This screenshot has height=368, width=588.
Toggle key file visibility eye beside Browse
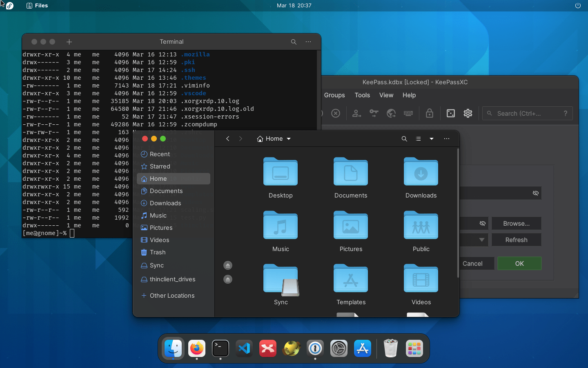pyautogui.click(x=482, y=223)
